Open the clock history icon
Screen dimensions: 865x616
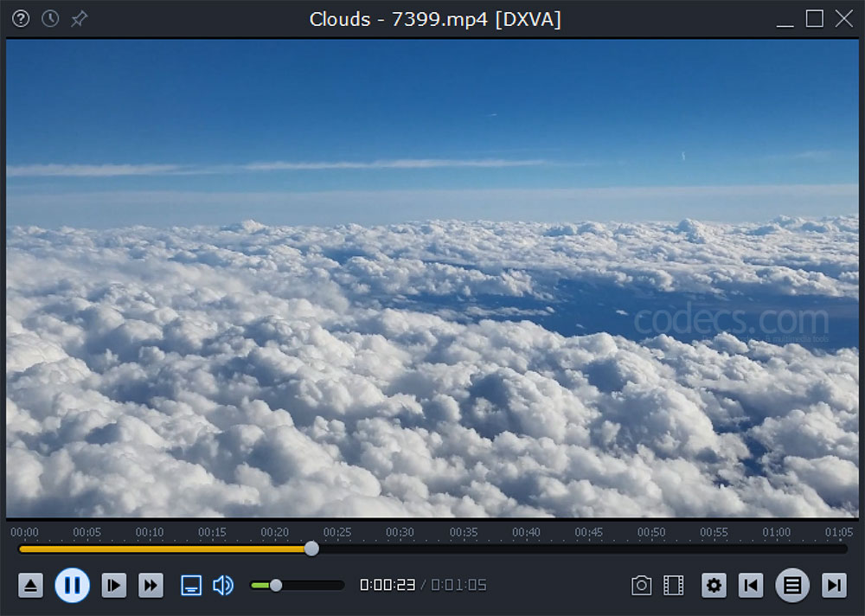(x=50, y=19)
